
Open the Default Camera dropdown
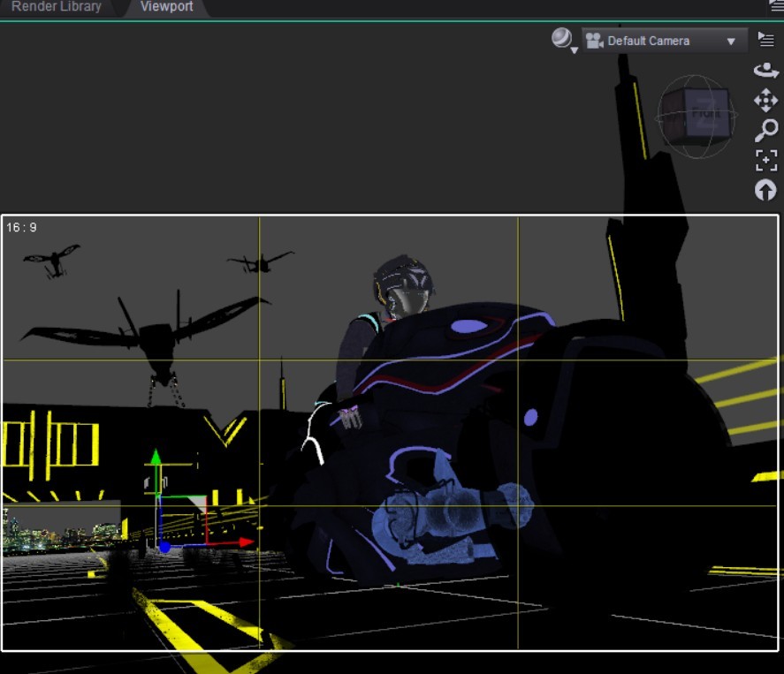(x=665, y=41)
